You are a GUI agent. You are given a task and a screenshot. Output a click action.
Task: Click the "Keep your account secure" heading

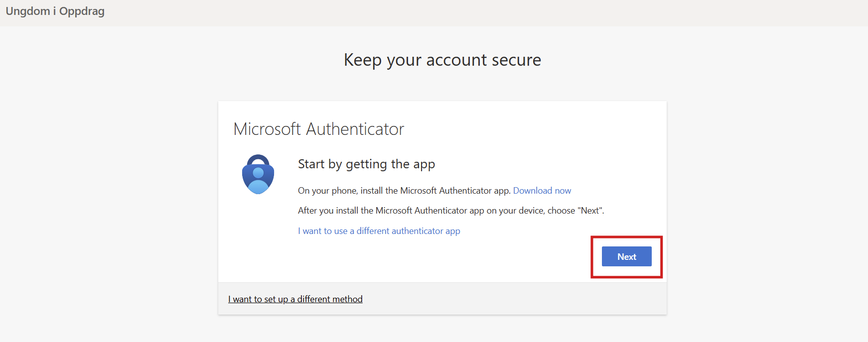pos(442,60)
